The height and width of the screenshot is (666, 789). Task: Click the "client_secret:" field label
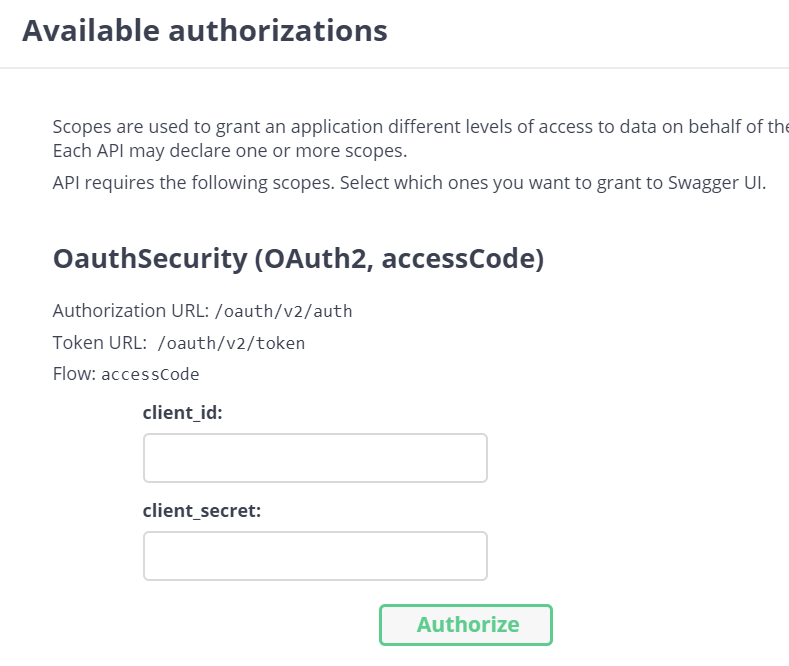pyautogui.click(x=201, y=511)
